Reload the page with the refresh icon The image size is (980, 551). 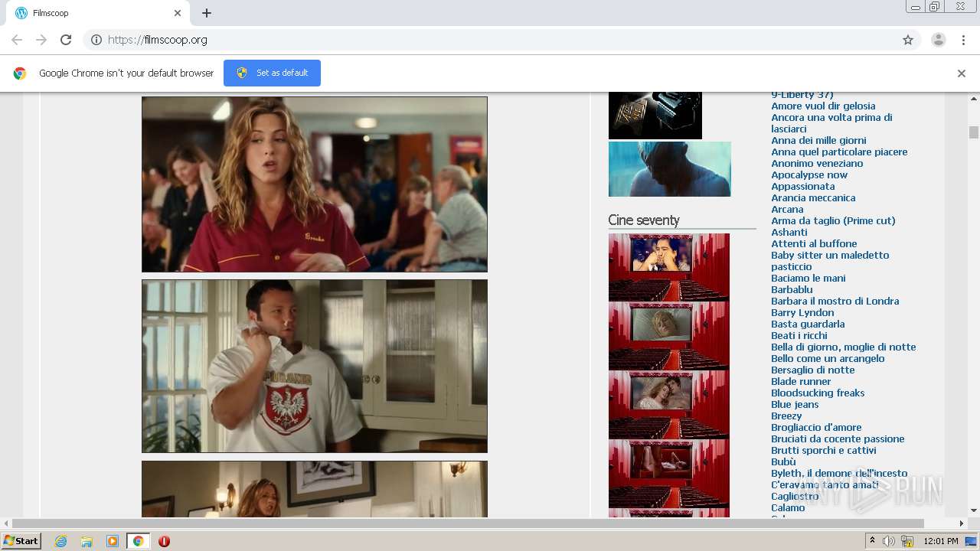(x=66, y=40)
